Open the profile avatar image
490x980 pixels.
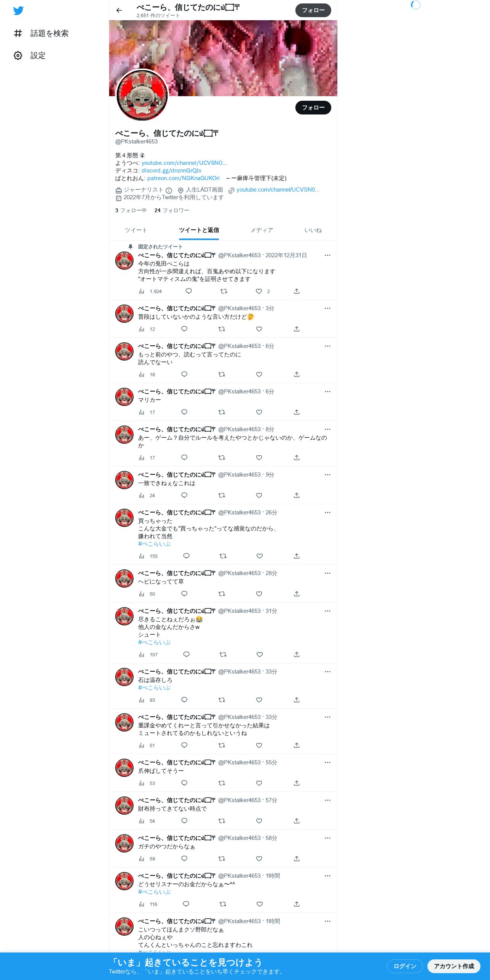[142, 95]
